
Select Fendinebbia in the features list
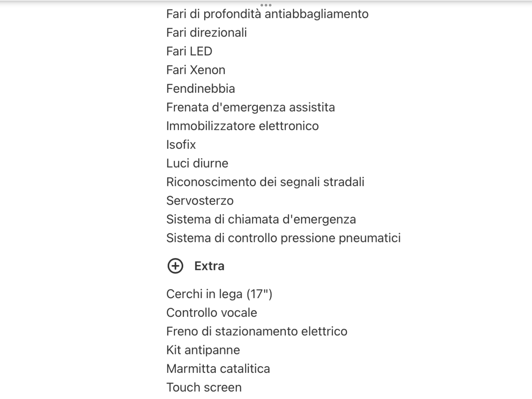click(201, 89)
